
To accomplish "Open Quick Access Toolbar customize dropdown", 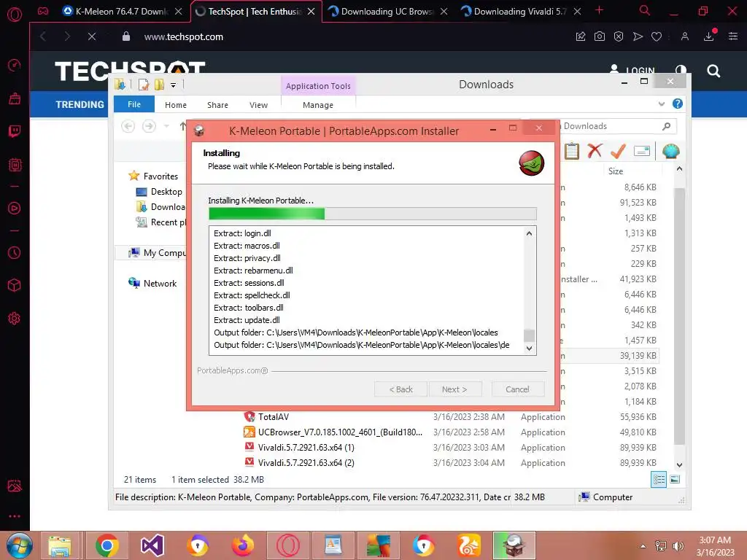I will [174, 85].
